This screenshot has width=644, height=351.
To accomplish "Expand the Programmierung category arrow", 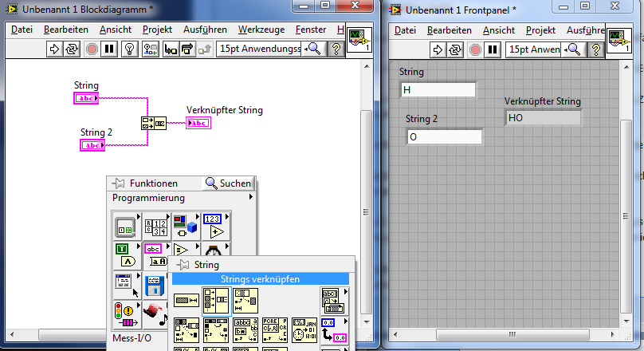I will click(x=250, y=197).
